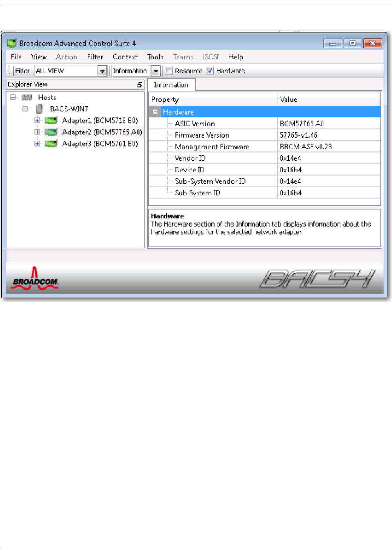The width and height of the screenshot is (392, 556).
Task: Collapse the Hardware property section
Action: click(155, 112)
